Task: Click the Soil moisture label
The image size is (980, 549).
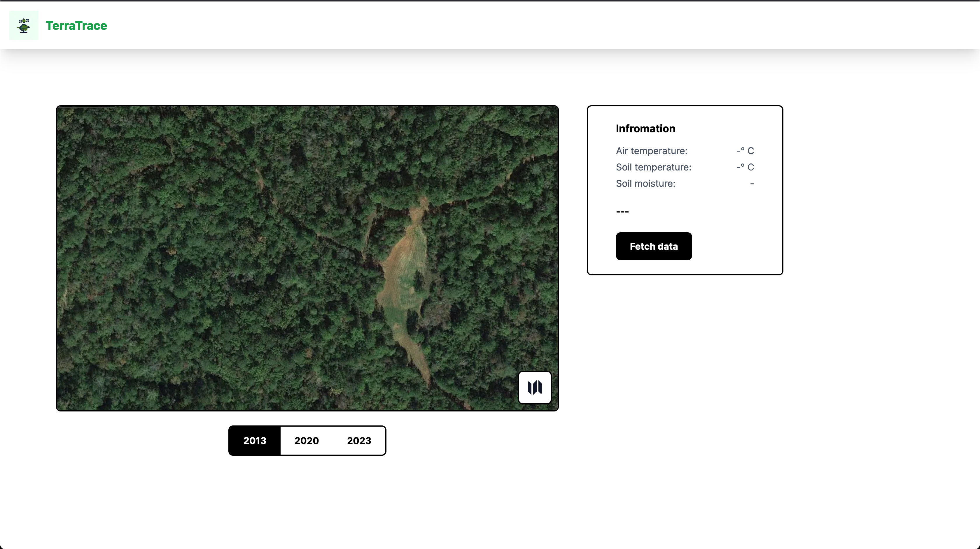Action: pyautogui.click(x=645, y=184)
